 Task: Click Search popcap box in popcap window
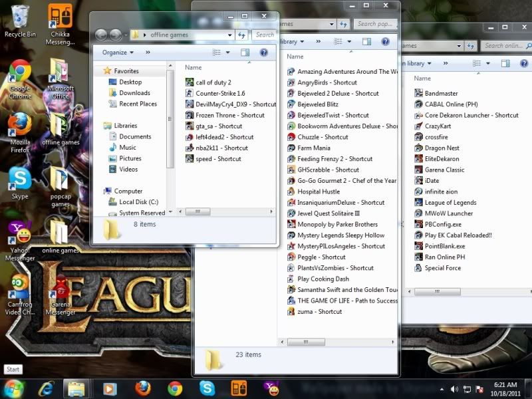click(x=375, y=24)
